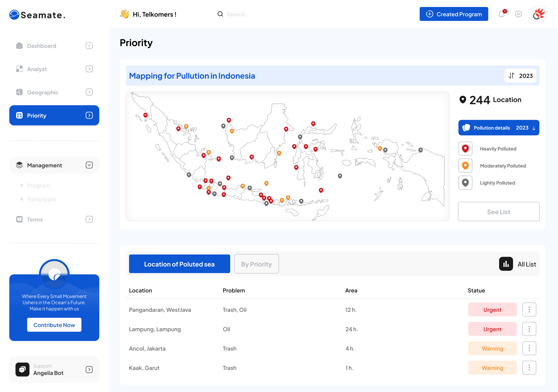The width and height of the screenshot is (558, 392).
Task: Click the user profile avatar
Action: (x=538, y=14)
